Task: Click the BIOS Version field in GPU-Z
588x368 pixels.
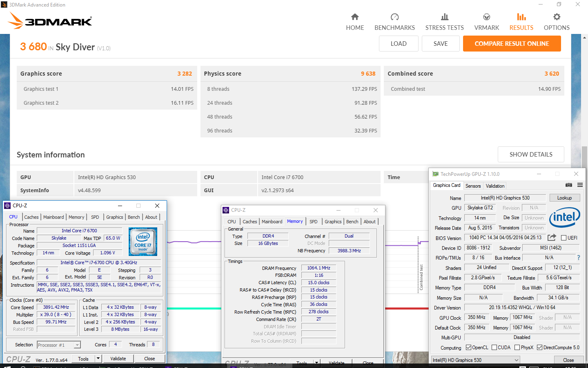Action: 506,238
